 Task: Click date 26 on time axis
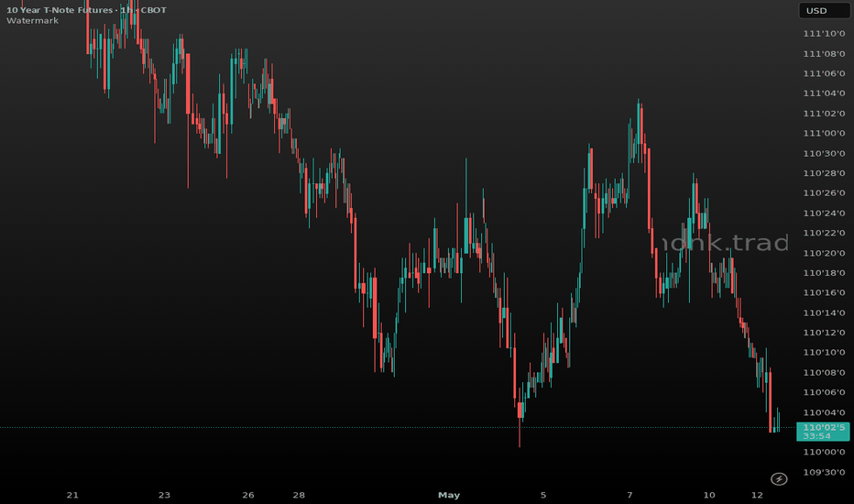247,495
